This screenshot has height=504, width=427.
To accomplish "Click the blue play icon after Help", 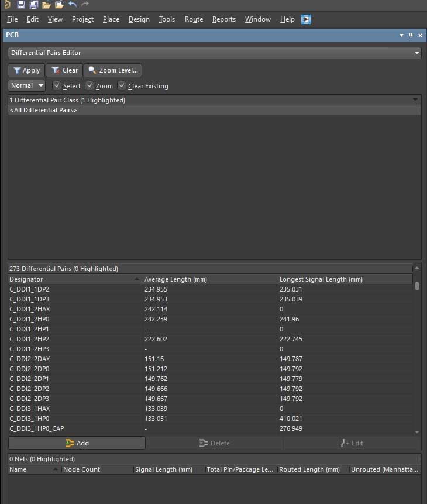I will [306, 19].
